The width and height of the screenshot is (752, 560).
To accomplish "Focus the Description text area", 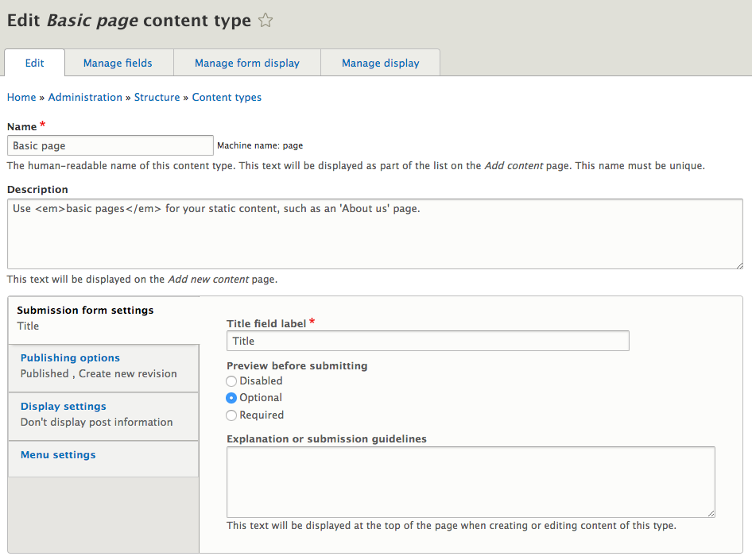I will click(374, 234).
